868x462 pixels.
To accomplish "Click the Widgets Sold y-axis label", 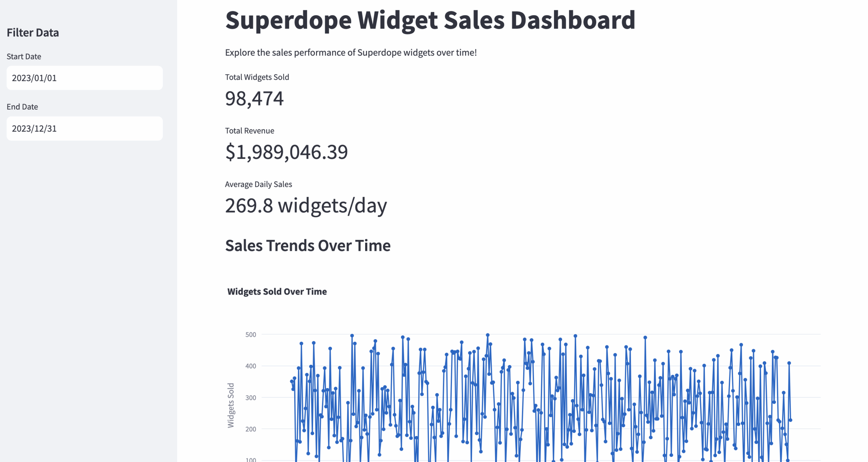I will pyautogui.click(x=231, y=405).
